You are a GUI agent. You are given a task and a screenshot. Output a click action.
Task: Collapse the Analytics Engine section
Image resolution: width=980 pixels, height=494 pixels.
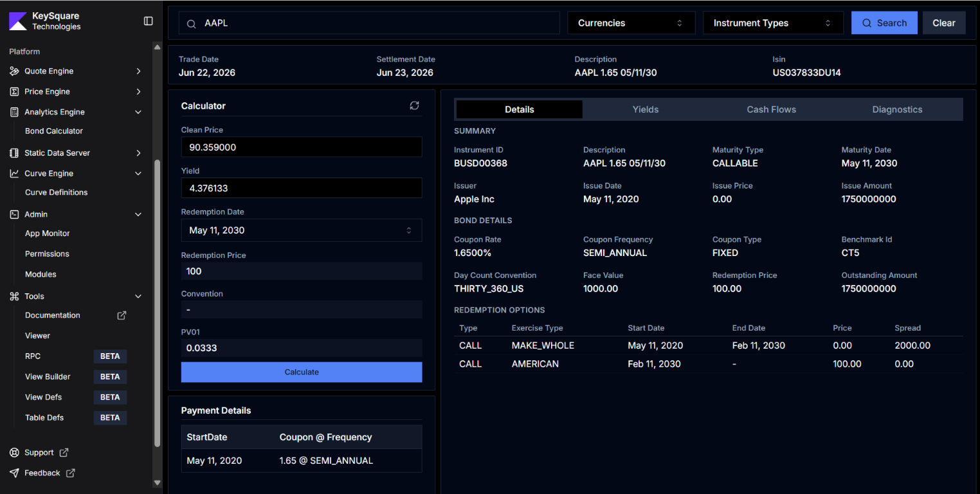tap(138, 112)
